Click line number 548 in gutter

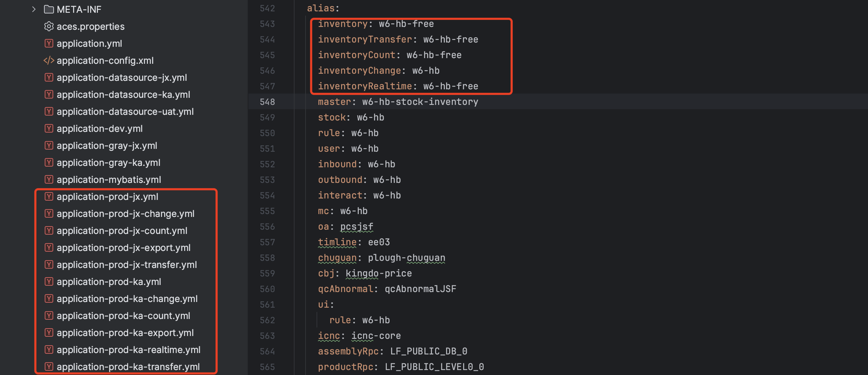tap(267, 102)
